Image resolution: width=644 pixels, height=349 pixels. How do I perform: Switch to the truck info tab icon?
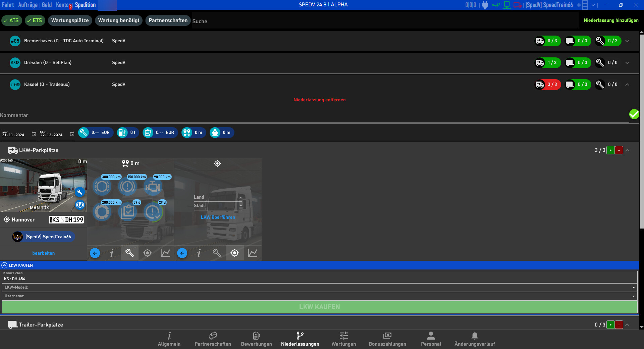(112, 253)
